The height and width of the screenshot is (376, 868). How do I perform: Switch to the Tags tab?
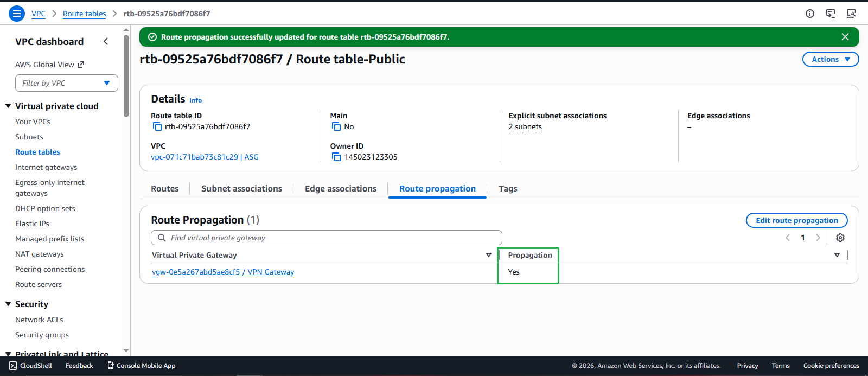click(x=508, y=189)
